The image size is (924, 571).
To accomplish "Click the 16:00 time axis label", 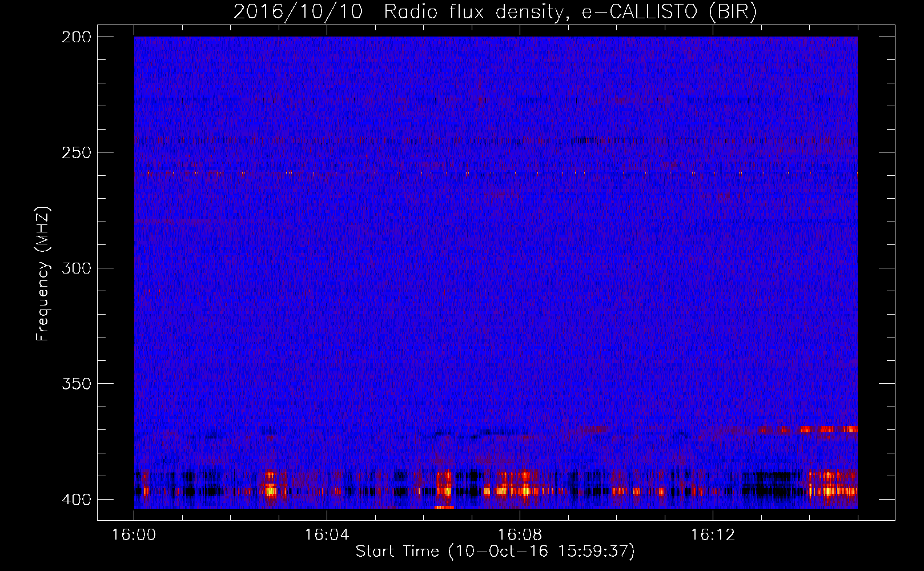I will pyautogui.click(x=134, y=535).
